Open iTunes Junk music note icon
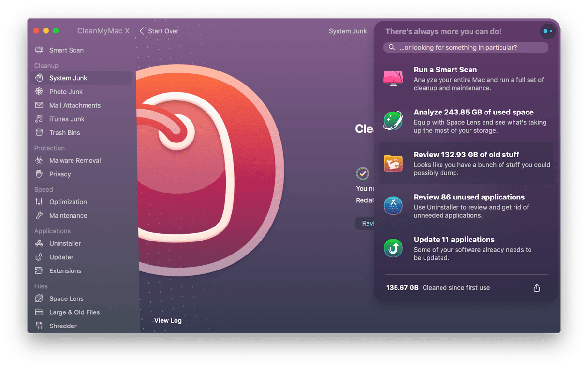 pyautogui.click(x=39, y=119)
